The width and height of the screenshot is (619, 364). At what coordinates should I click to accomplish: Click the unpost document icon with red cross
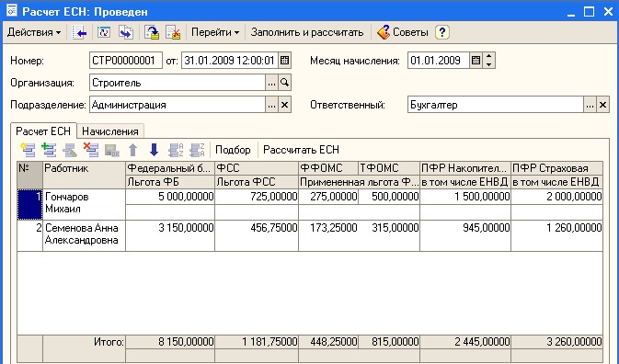173,33
